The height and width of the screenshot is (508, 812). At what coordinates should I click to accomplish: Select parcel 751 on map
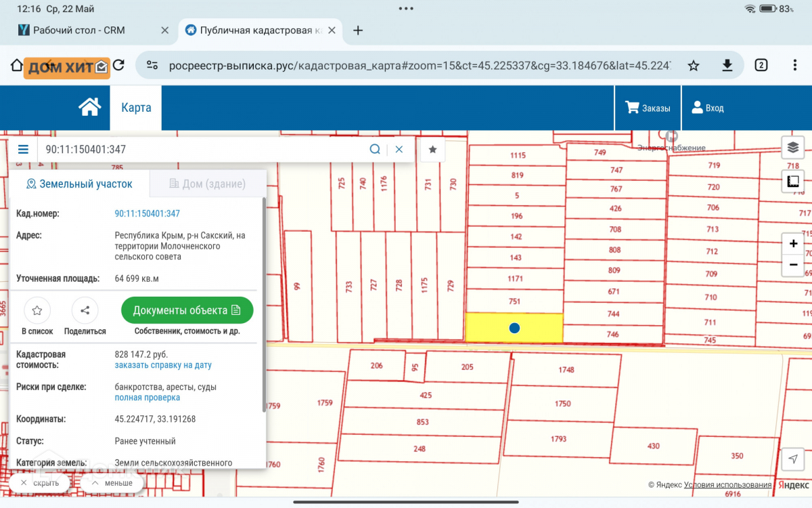[x=515, y=301]
